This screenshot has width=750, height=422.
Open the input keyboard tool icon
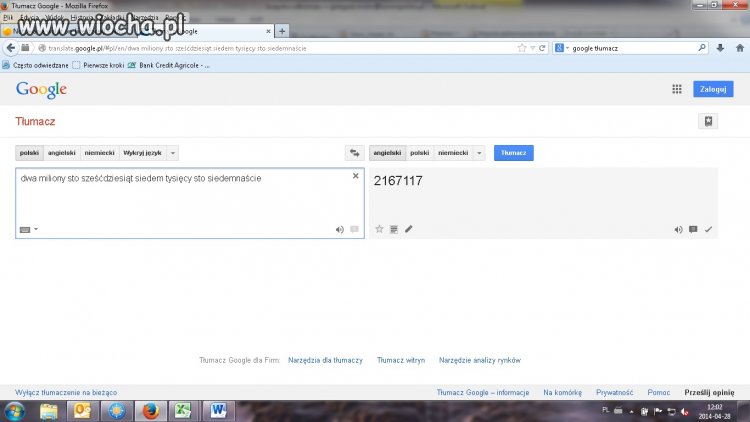(x=25, y=230)
